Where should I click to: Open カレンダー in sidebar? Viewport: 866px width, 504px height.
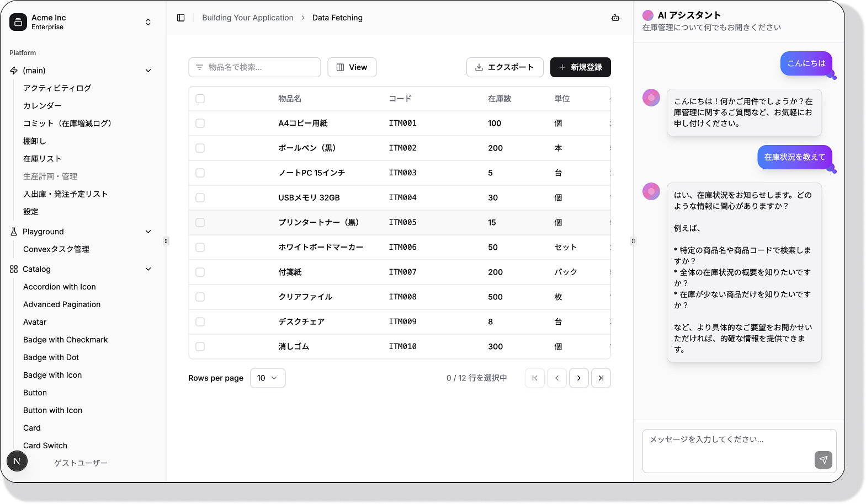(42, 106)
